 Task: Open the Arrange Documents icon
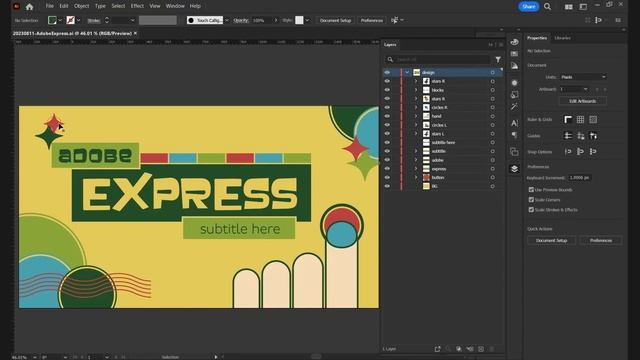click(568, 7)
